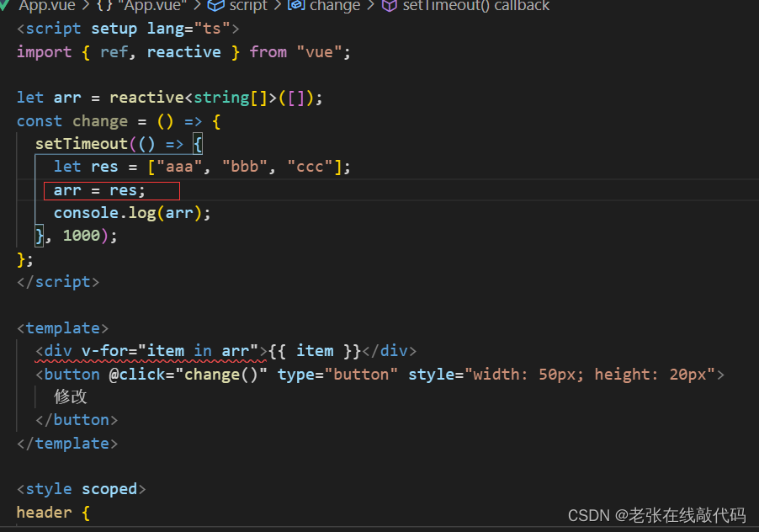Open the change breadcrumb segment
This screenshot has width=759, height=532.
coord(335,5)
